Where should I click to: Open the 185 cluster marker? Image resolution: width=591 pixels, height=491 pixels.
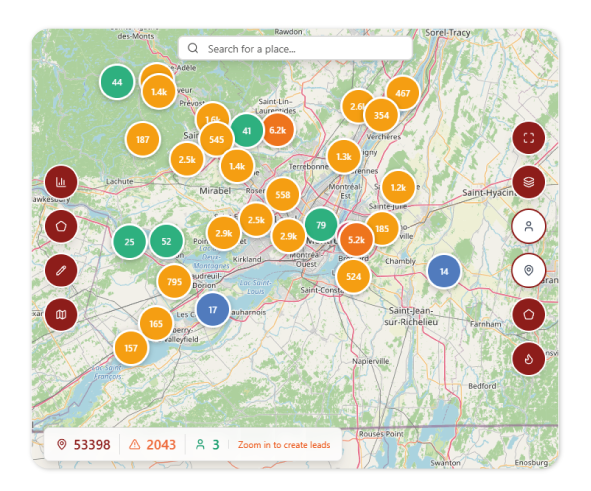click(x=384, y=228)
